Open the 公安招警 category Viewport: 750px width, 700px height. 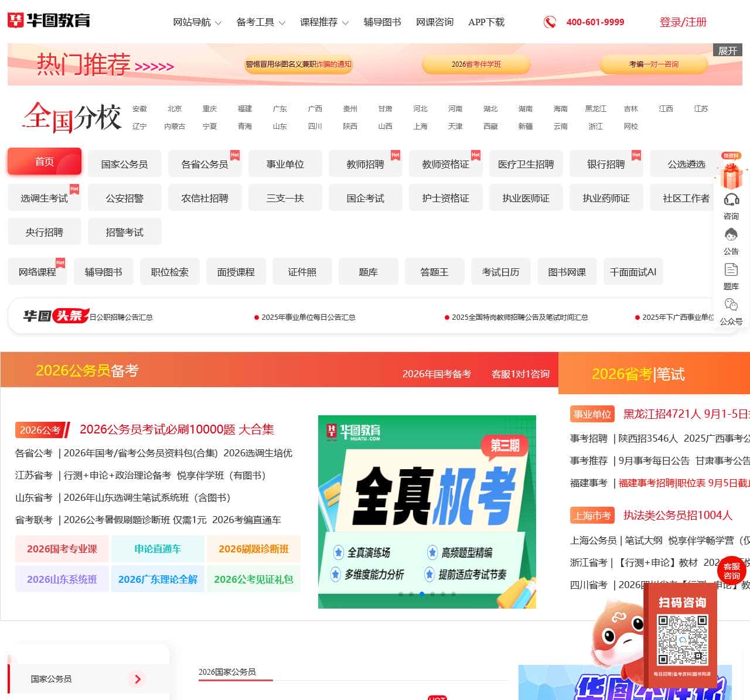coord(124,198)
